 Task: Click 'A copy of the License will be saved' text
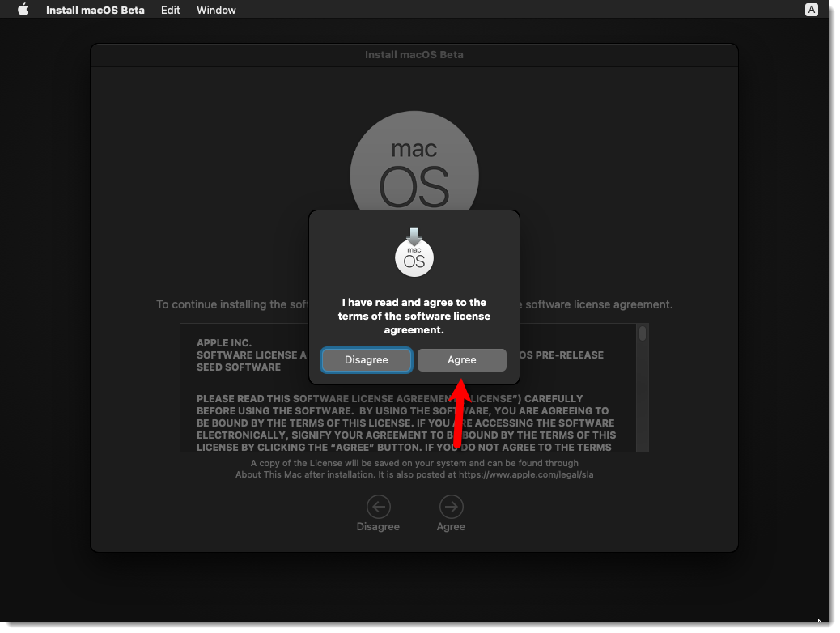pyautogui.click(x=414, y=463)
